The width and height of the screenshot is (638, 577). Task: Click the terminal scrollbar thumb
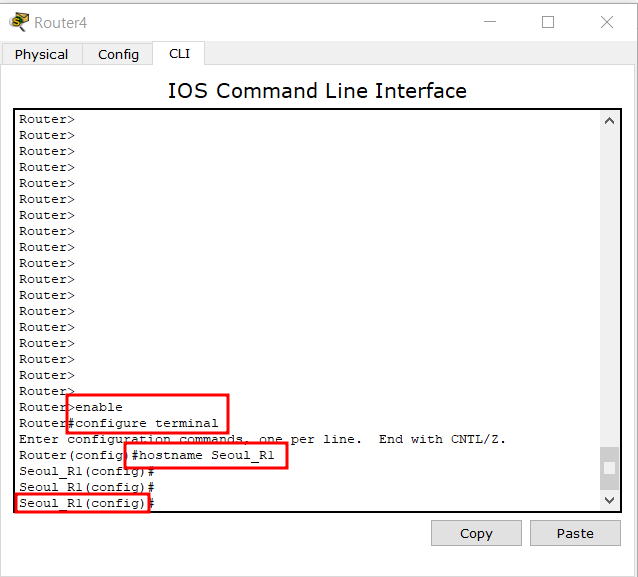click(x=609, y=468)
